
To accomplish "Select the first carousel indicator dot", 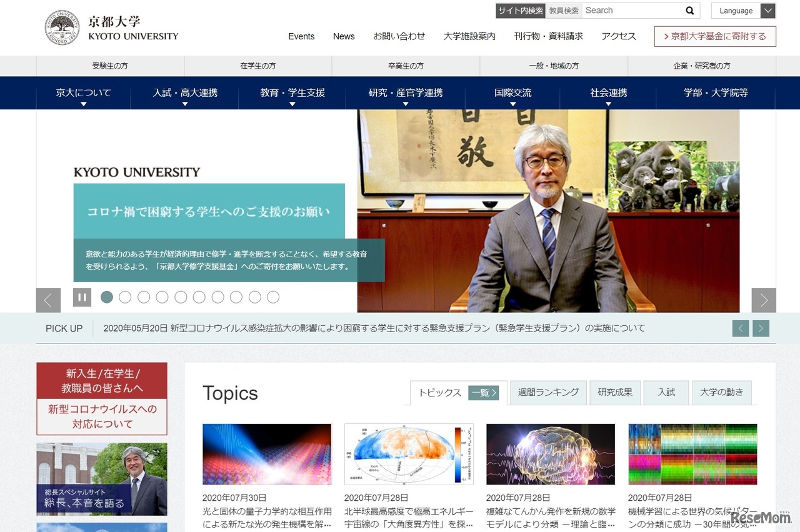I will click(106, 297).
